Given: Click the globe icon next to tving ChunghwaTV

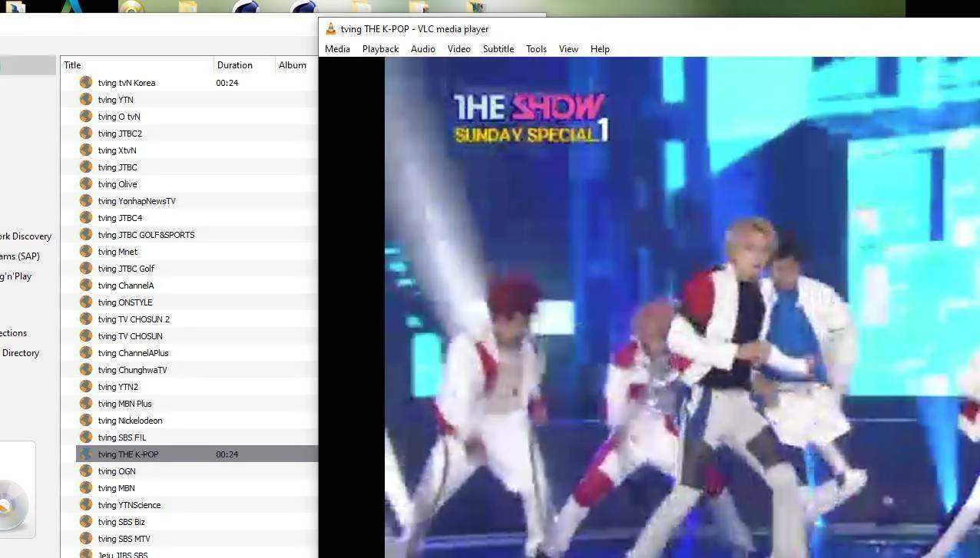Looking at the screenshot, I should click(86, 370).
